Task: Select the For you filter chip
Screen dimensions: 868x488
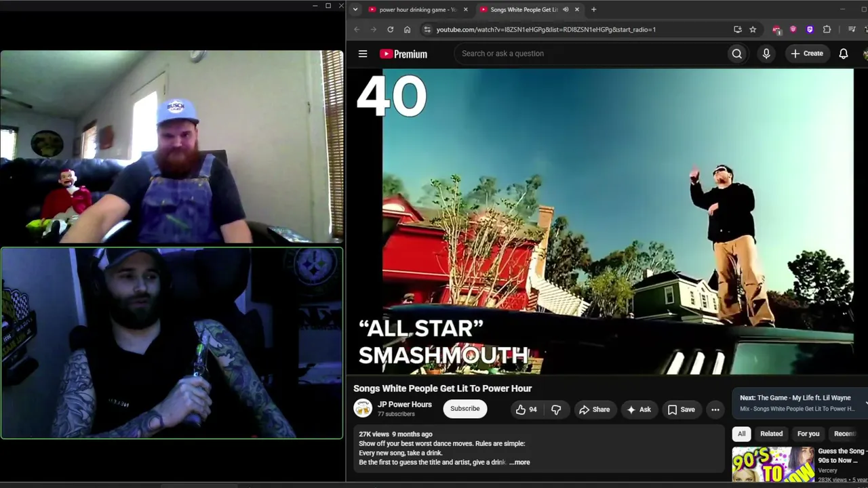Action: 808,434
